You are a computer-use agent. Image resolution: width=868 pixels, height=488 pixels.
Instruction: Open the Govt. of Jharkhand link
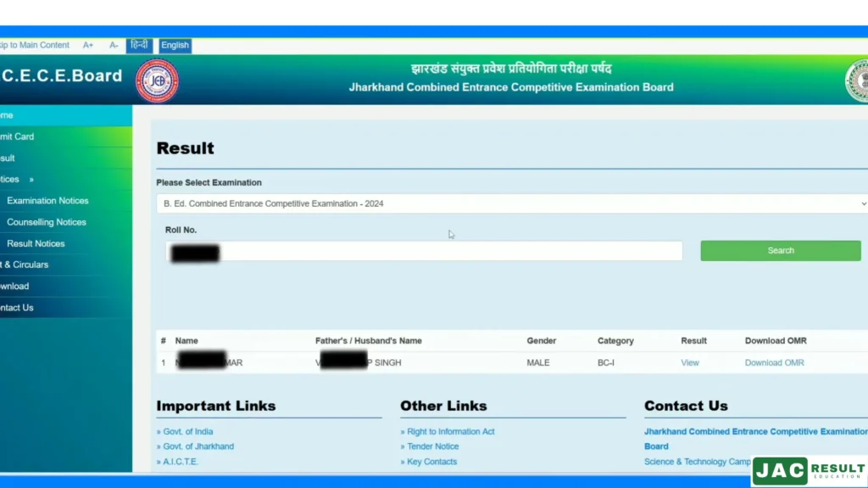coord(198,446)
